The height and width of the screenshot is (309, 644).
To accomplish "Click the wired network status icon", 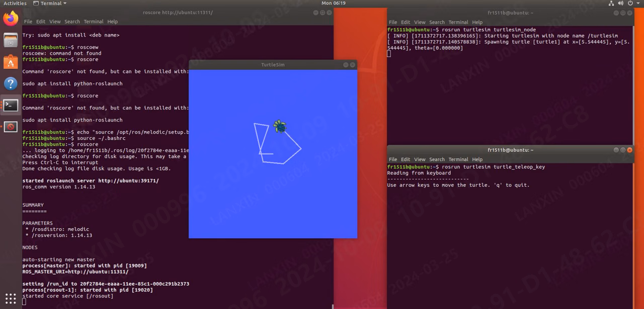I will (611, 3).
